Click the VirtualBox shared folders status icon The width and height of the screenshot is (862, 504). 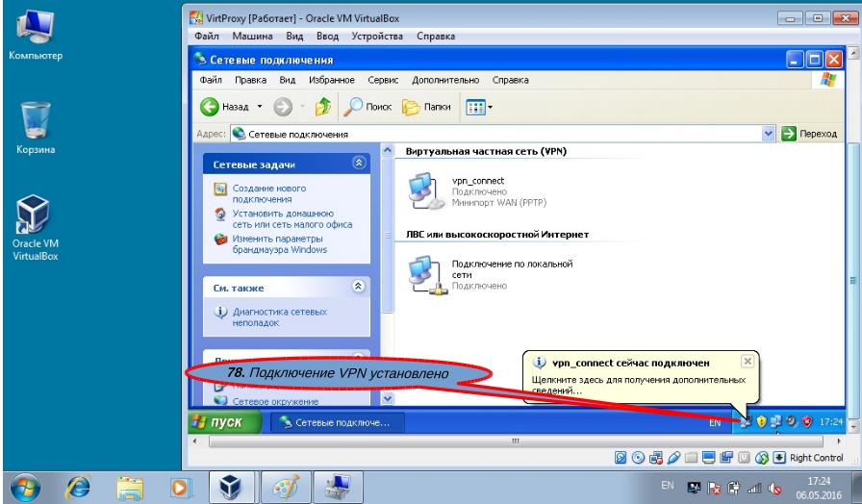[691, 457]
